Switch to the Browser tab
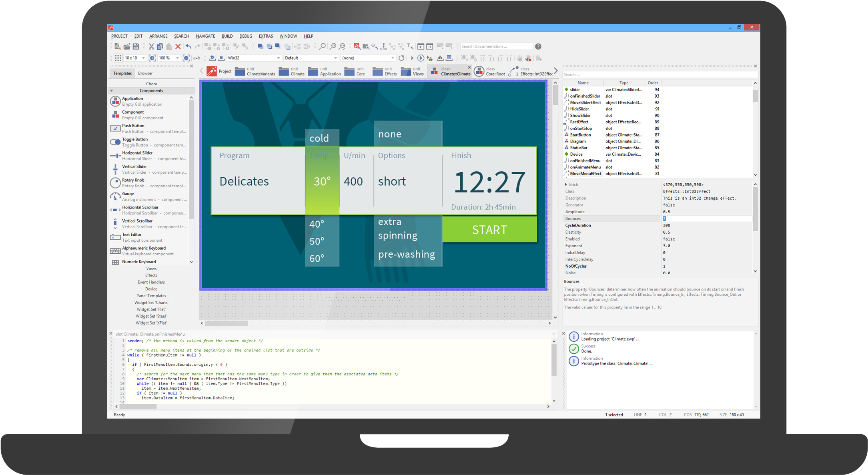Image resolution: width=868 pixels, height=475 pixels. [145, 73]
